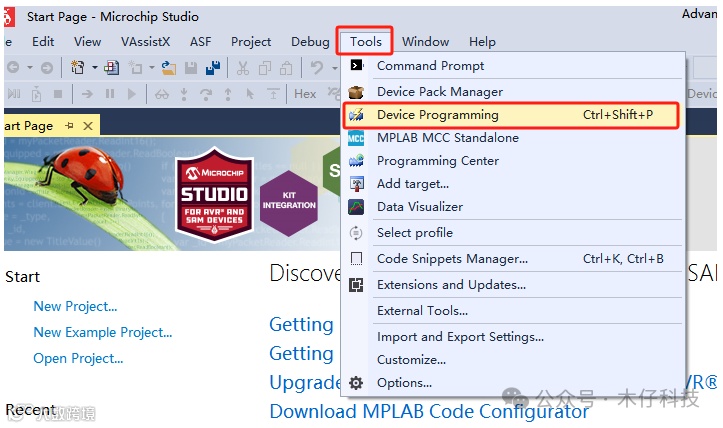
Task: Open Options... from Tools menu
Action: 513,382
